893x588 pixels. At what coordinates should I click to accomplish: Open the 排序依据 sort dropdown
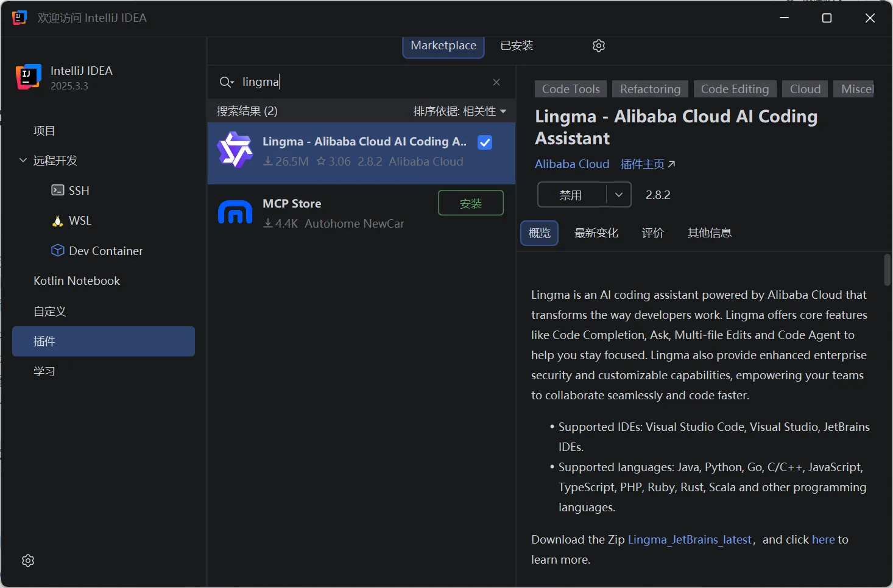pos(460,111)
